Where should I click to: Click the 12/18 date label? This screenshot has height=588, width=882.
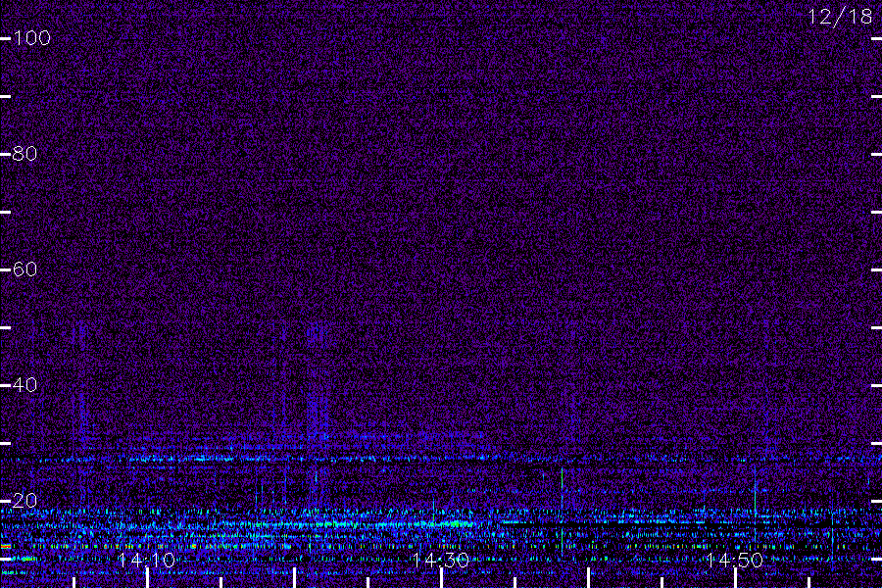tap(840, 17)
